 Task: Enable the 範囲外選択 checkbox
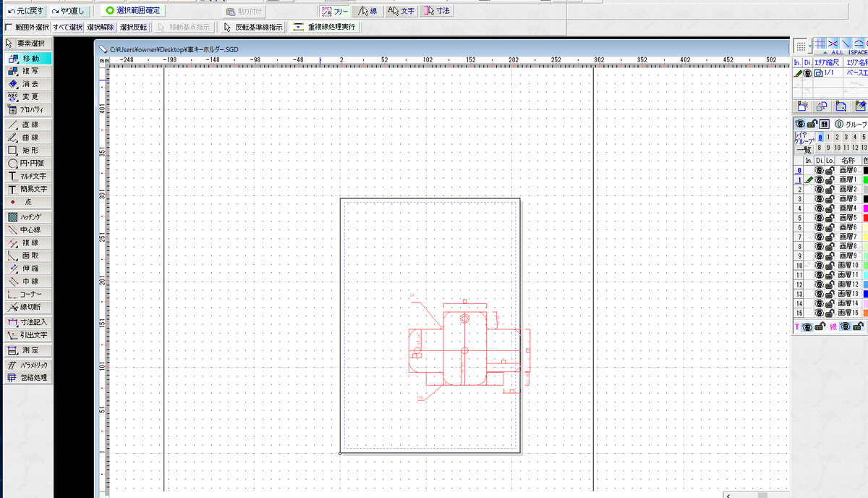pyautogui.click(x=8, y=28)
